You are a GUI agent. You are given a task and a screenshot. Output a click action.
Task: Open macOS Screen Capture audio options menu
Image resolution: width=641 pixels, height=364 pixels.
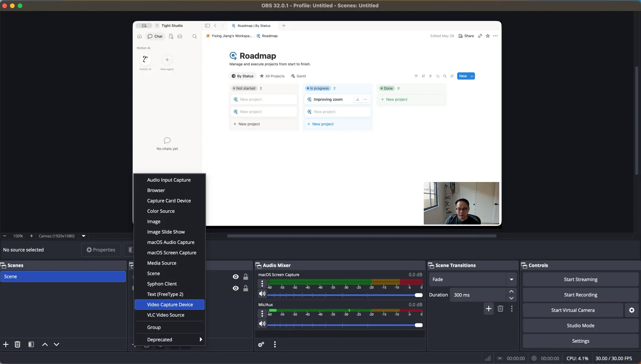(x=262, y=284)
